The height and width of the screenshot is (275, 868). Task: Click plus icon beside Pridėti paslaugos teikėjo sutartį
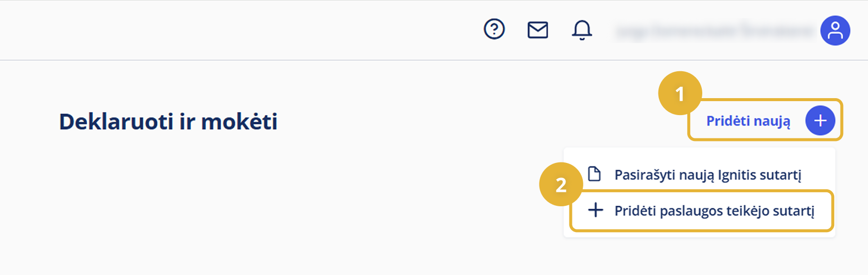595,210
